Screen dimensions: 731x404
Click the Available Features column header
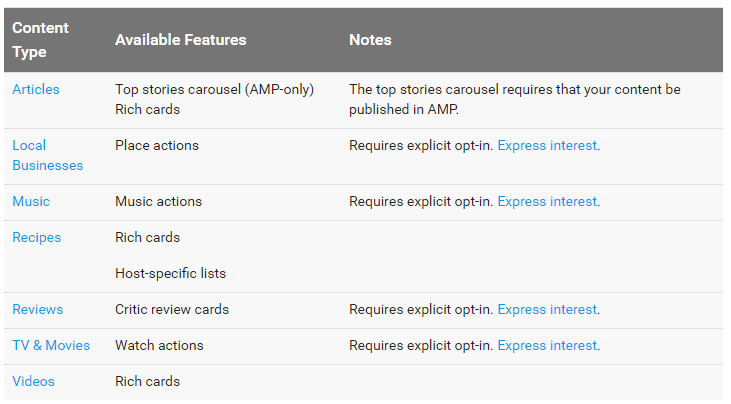pos(180,40)
